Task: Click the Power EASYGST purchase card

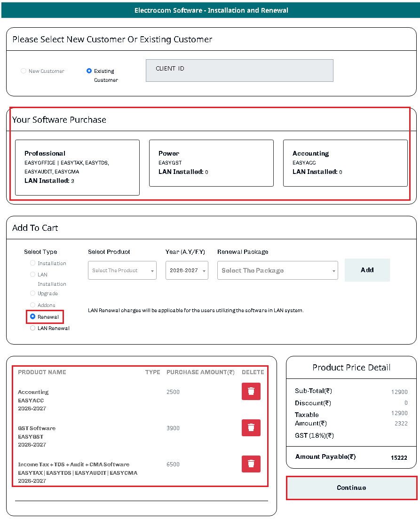Action: pos(211,163)
